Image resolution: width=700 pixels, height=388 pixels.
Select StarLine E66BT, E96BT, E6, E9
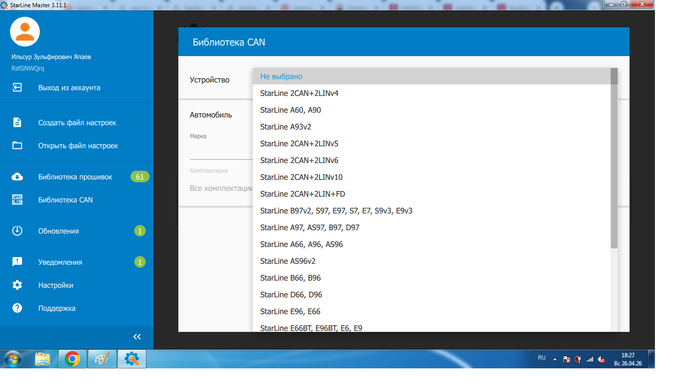[432, 327]
